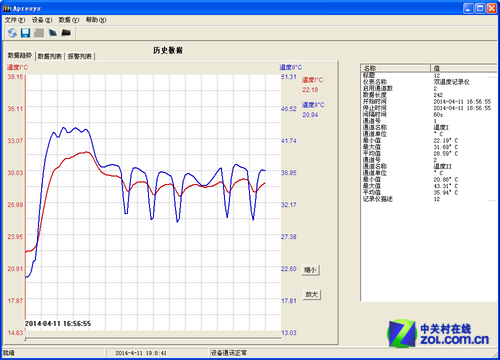This screenshot has height=360, width=500.
Task: Click the average value 35.94° C cell
Action: [x=446, y=192]
